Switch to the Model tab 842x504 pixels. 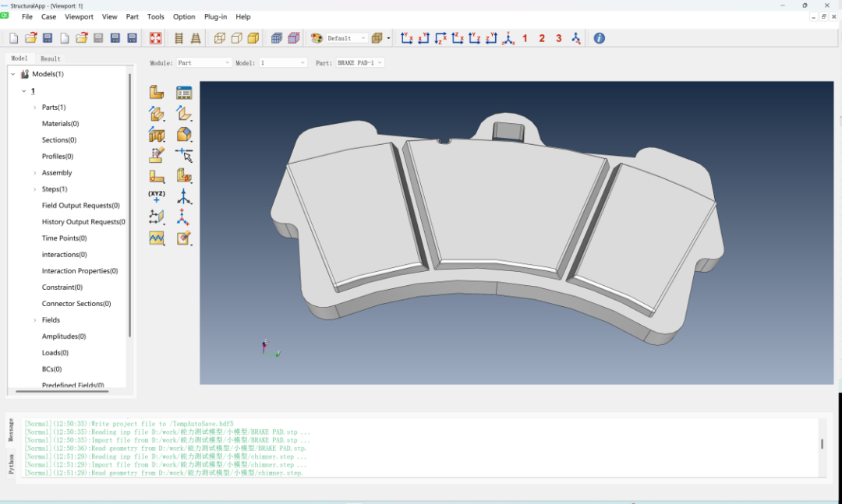(19, 58)
